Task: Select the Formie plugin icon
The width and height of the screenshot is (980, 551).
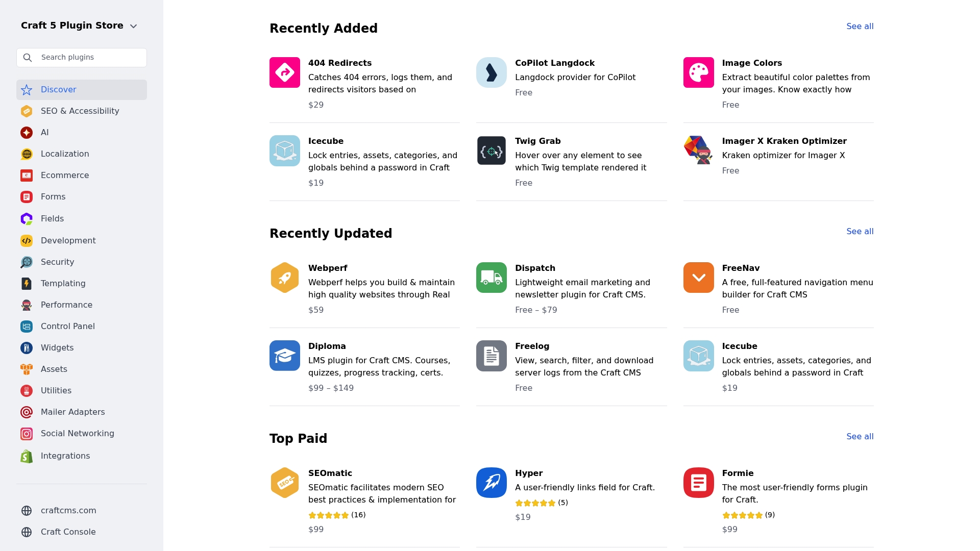Action: (698, 483)
